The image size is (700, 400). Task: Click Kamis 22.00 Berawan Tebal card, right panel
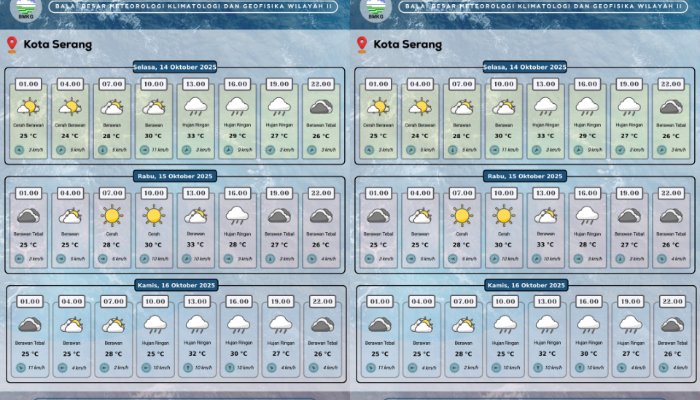pyautogui.click(x=670, y=335)
